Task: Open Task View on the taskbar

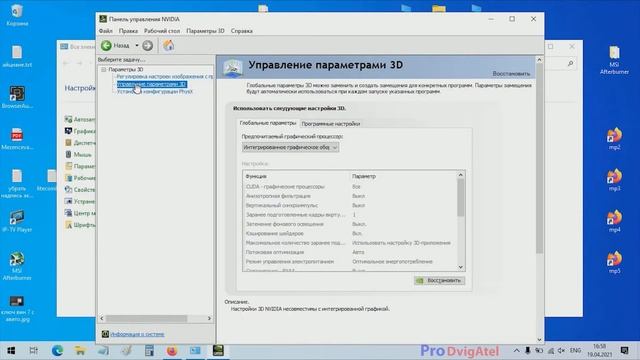Action: click(34, 351)
